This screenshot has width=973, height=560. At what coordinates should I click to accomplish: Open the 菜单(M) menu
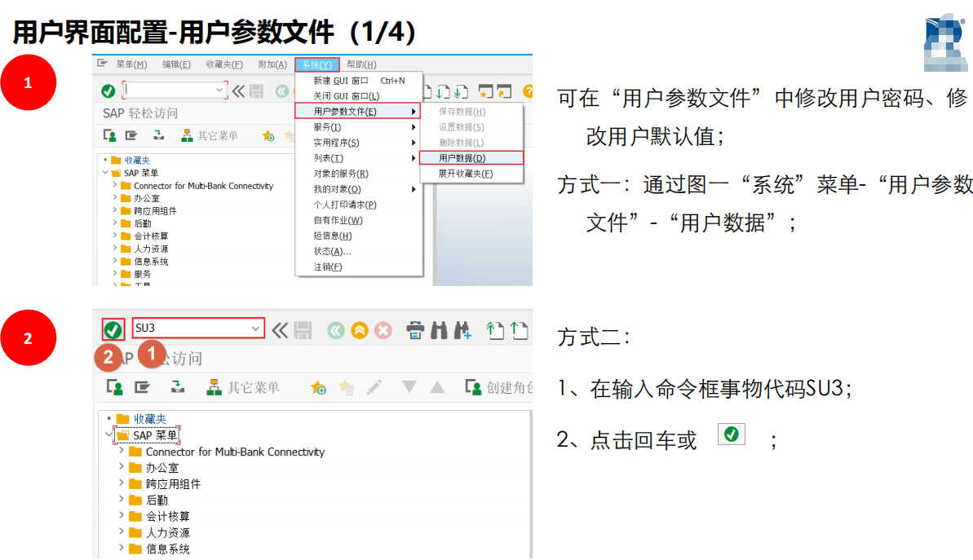[131, 64]
